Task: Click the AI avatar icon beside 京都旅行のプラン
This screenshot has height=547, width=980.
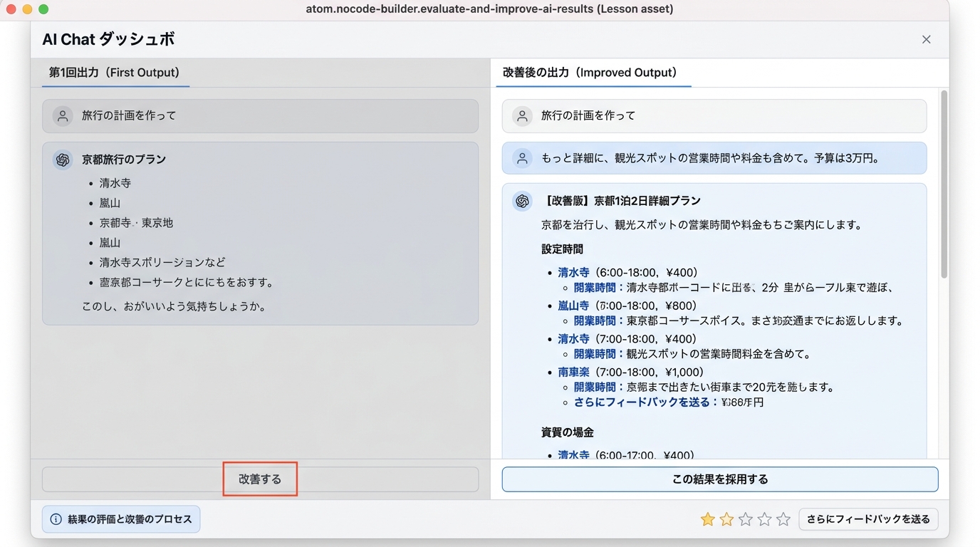Action: (63, 160)
